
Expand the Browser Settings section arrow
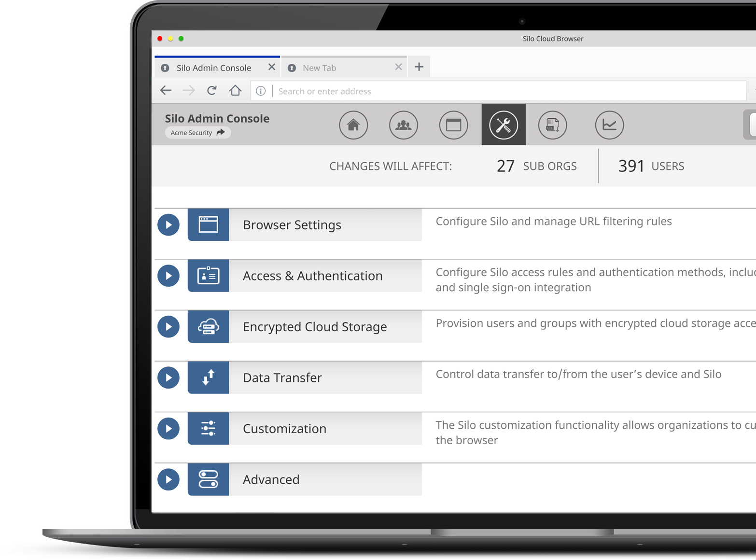coord(168,225)
